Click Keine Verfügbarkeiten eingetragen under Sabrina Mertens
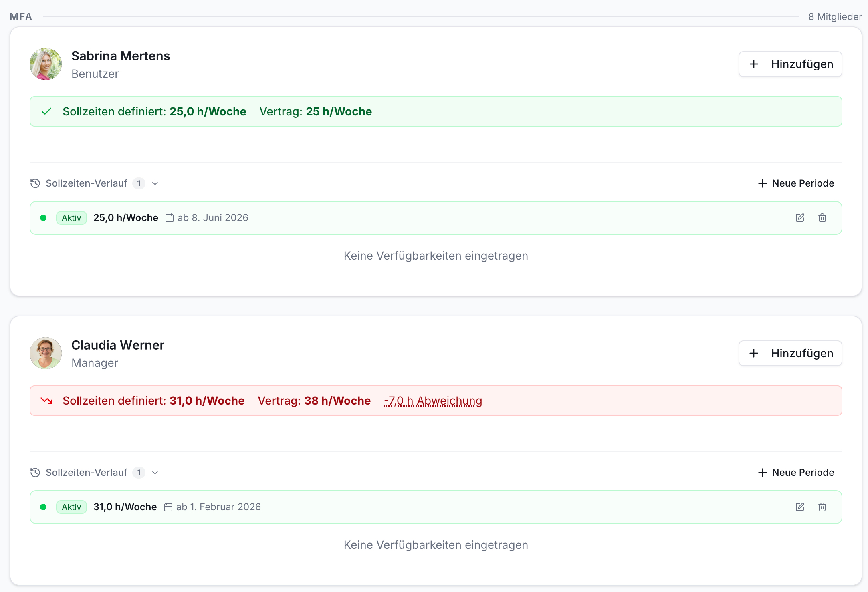Image resolution: width=868 pixels, height=592 pixels. coord(436,256)
